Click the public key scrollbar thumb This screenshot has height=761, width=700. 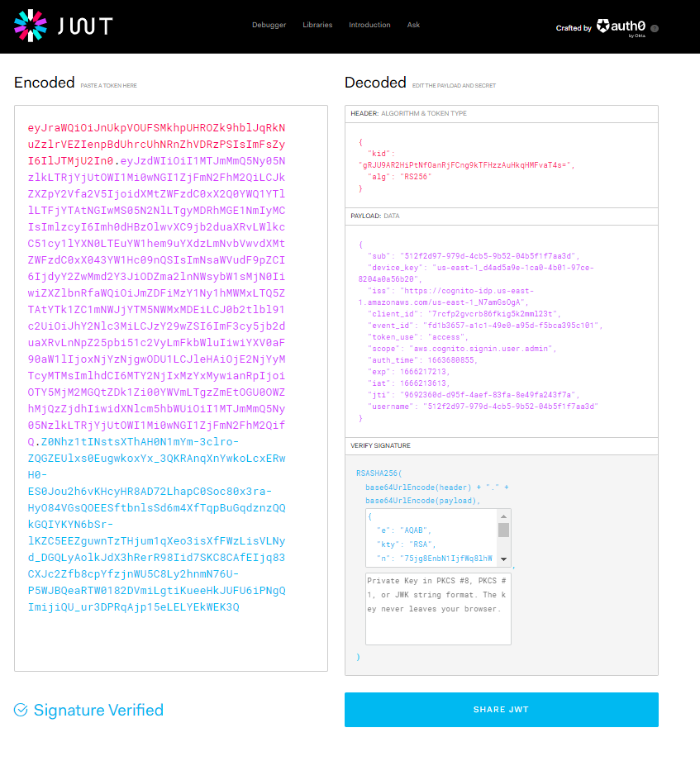[x=503, y=530]
